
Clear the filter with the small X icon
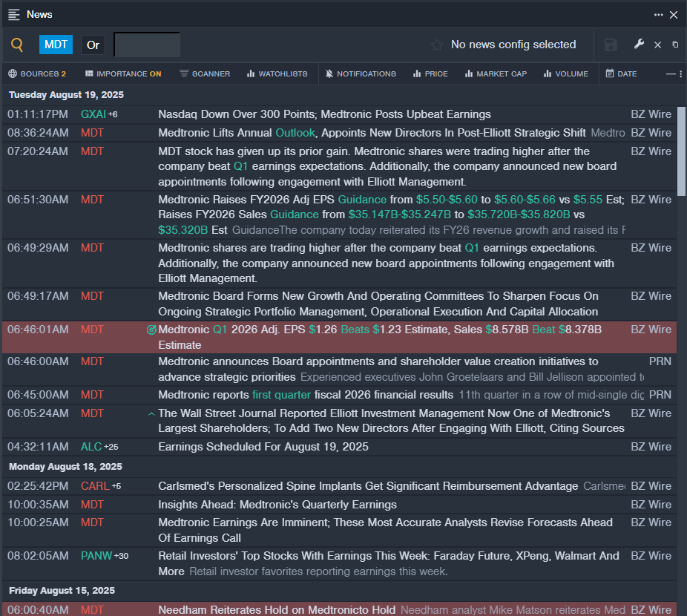pos(657,45)
